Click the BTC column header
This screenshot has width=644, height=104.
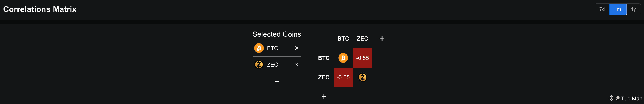[343, 38]
